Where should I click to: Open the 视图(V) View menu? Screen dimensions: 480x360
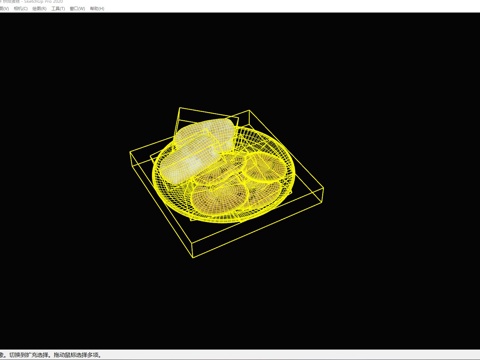pyautogui.click(x=4, y=8)
